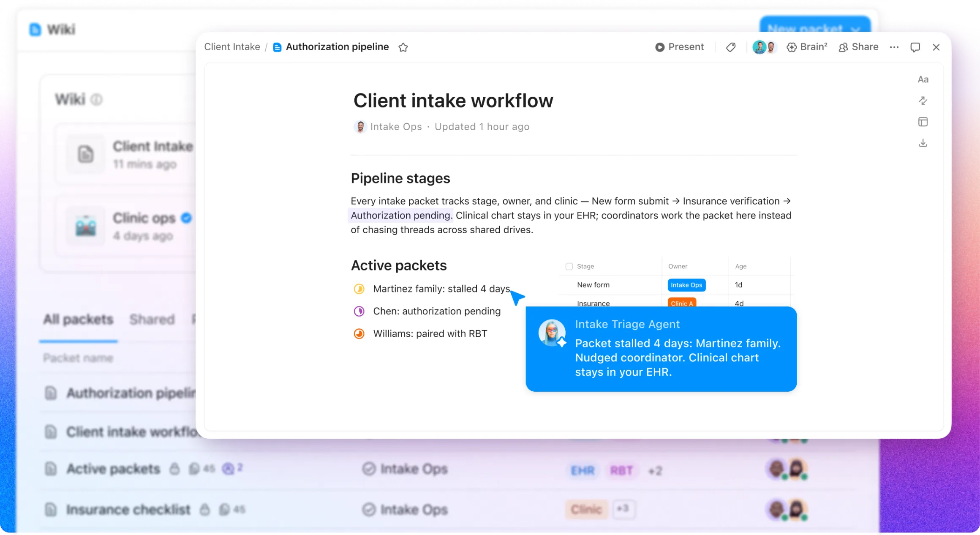Viewport: 980px width, 535px height.
Task: Click the EHR tag in Active packets row
Action: [x=583, y=470]
